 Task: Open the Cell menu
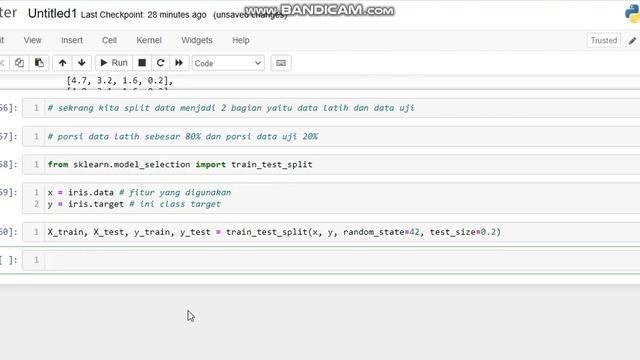tap(109, 40)
